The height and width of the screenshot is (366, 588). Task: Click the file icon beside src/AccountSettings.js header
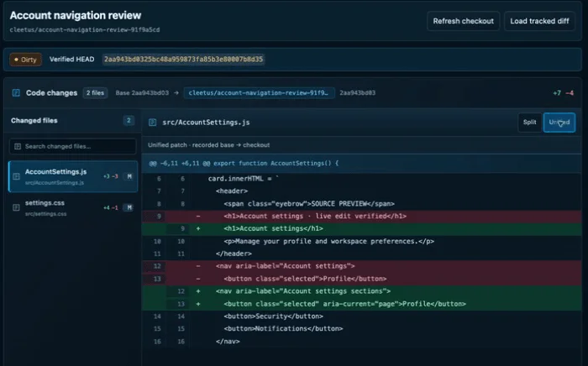point(152,122)
